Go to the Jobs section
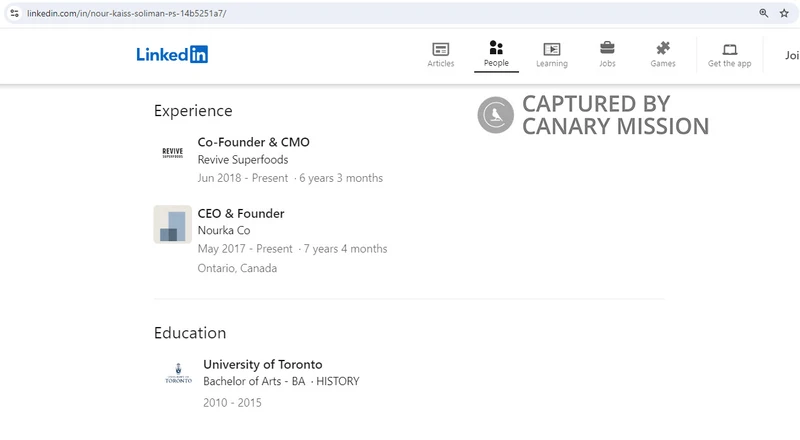Viewport: 800px width, 440px height. point(607,55)
